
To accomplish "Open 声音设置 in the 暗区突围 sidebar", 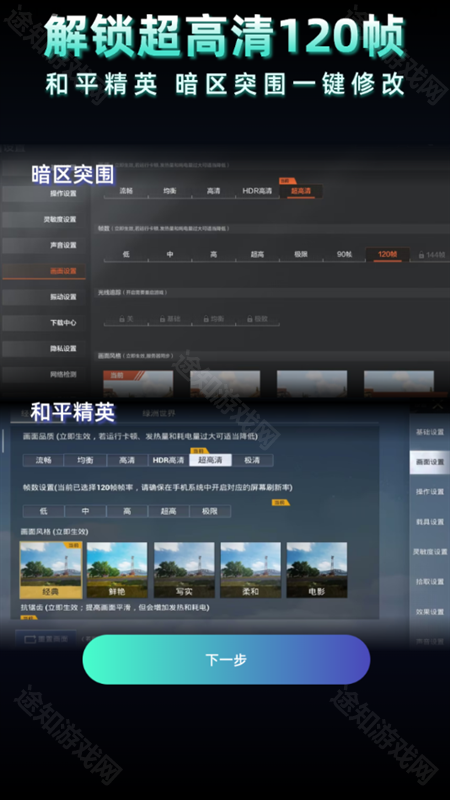I will tap(44, 245).
